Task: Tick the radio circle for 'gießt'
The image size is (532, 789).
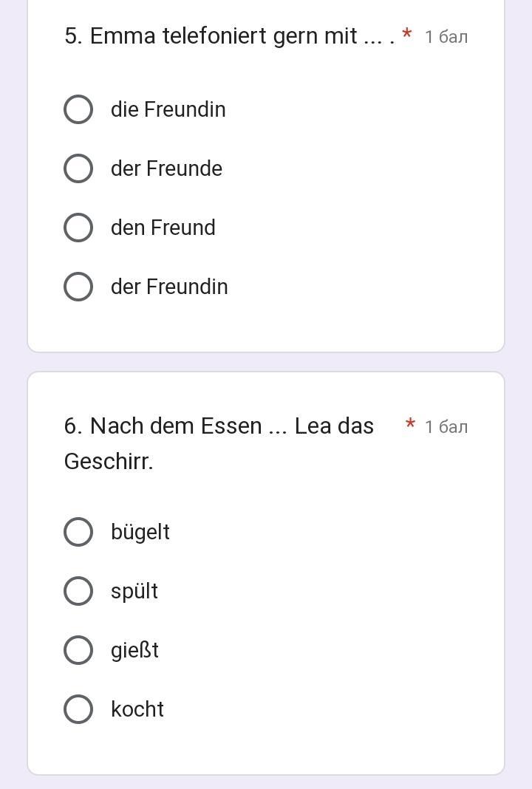Action: [78, 650]
